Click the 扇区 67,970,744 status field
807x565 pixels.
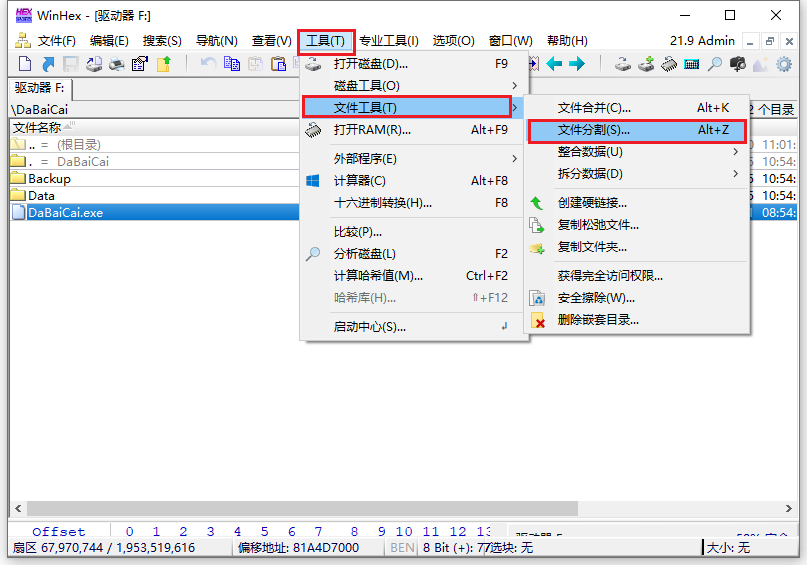coord(120,548)
